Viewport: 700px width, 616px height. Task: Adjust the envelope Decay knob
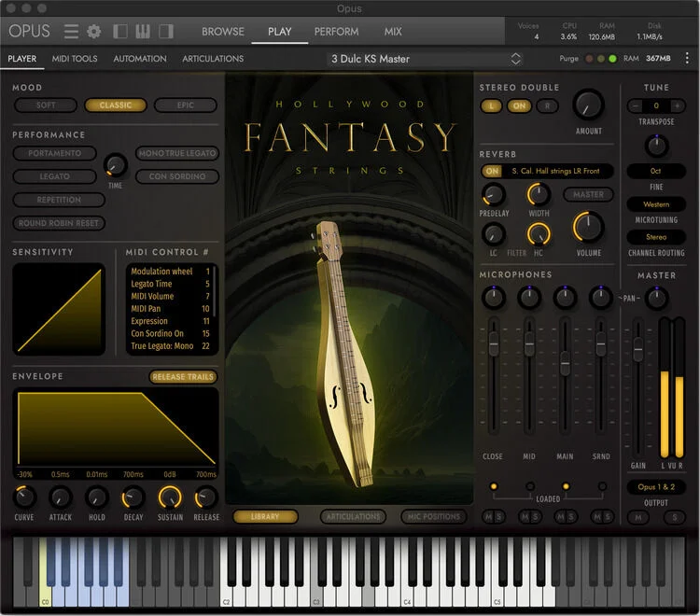pyautogui.click(x=133, y=497)
